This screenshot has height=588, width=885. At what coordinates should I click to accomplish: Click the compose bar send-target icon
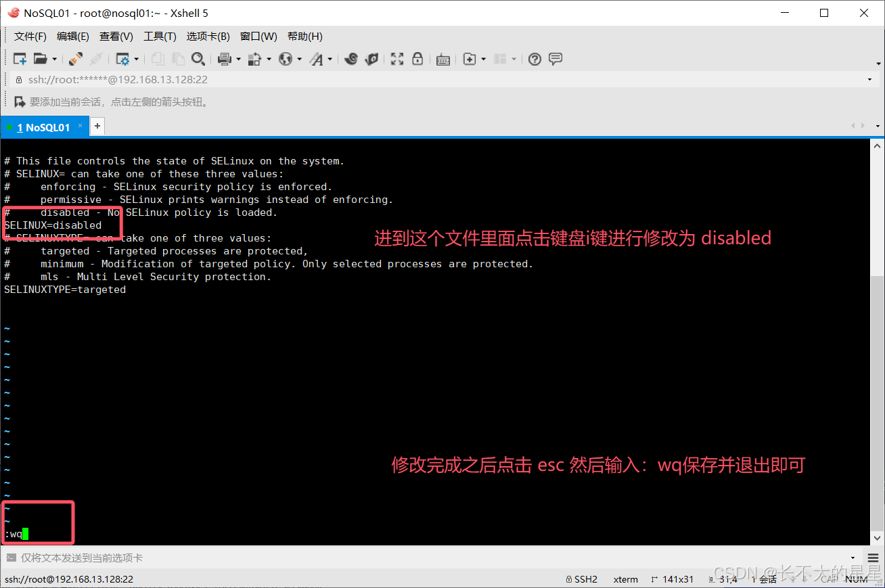(x=11, y=558)
